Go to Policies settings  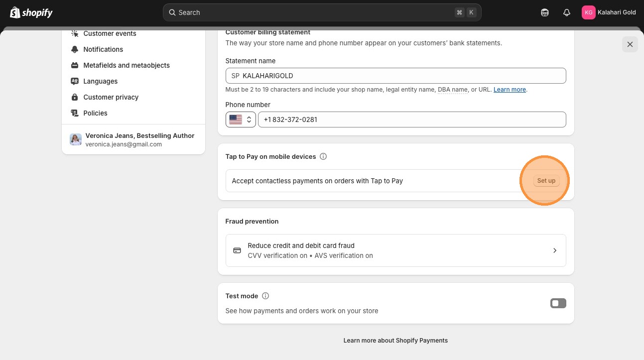(x=95, y=113)
